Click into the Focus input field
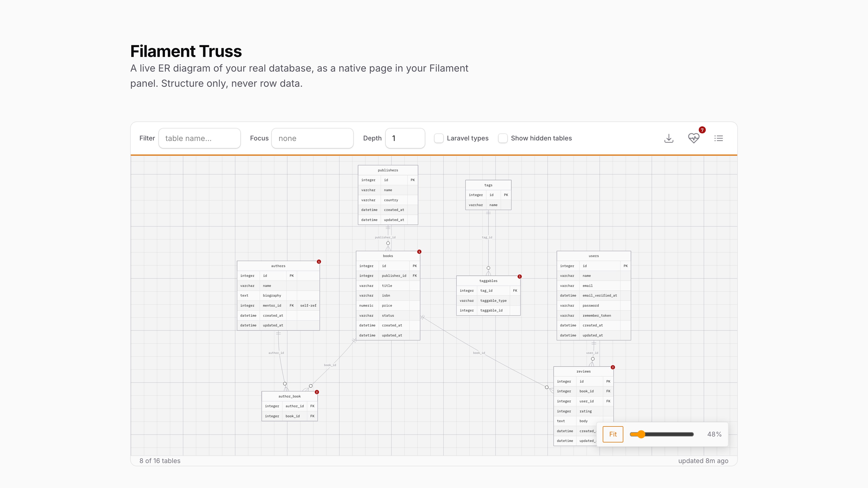 [312, 138]
